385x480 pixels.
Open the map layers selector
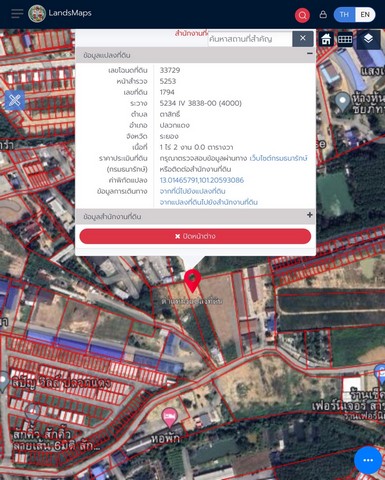(x=368, y=39)
